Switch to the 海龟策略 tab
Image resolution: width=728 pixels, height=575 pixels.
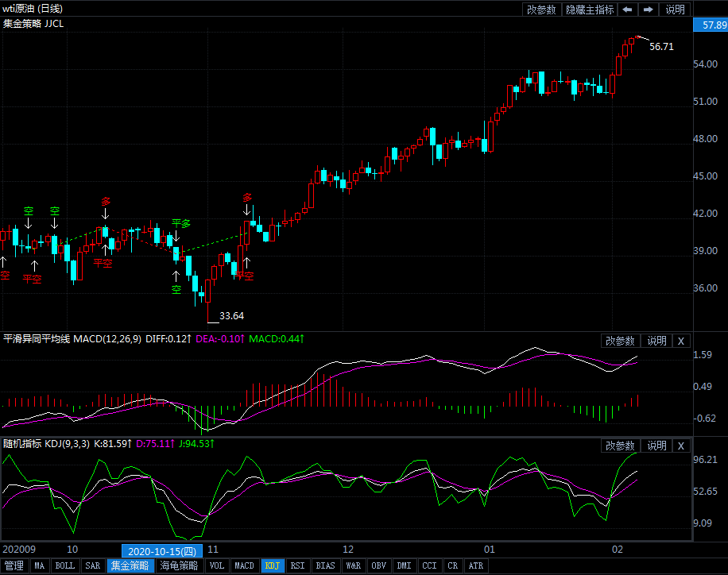click(x=179, y=566)
